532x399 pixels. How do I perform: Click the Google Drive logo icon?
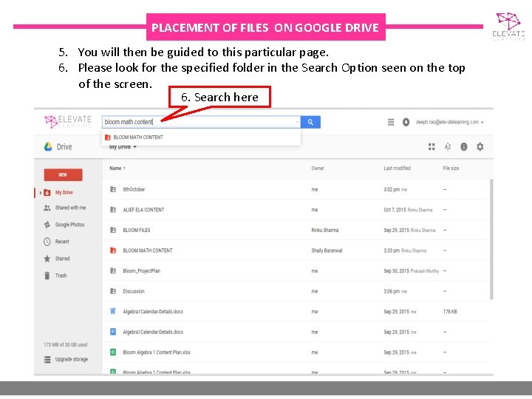click(x=48, y=146)
